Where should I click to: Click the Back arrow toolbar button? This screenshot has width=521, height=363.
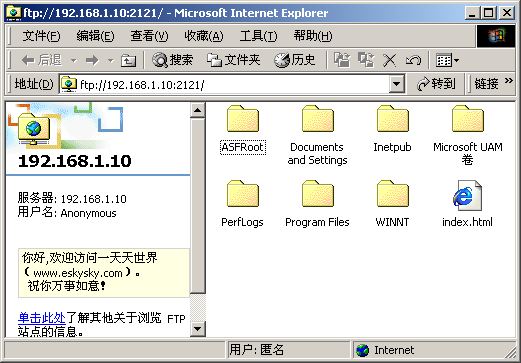[41, 60]
